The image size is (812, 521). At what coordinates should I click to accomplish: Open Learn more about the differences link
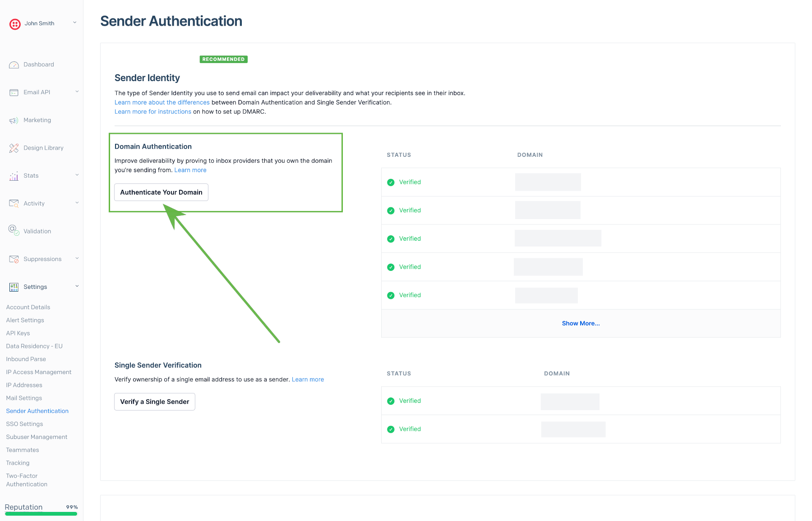click(x=162, y=103)
